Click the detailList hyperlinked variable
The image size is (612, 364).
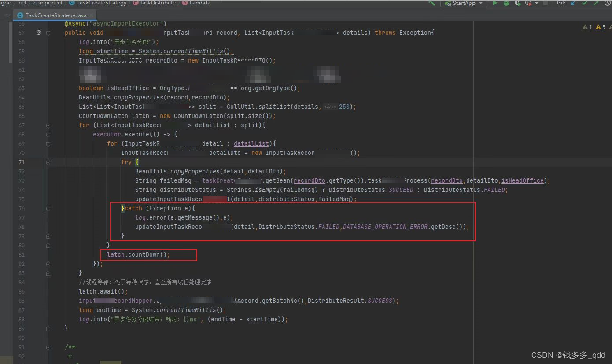click(x=251, y=143)
